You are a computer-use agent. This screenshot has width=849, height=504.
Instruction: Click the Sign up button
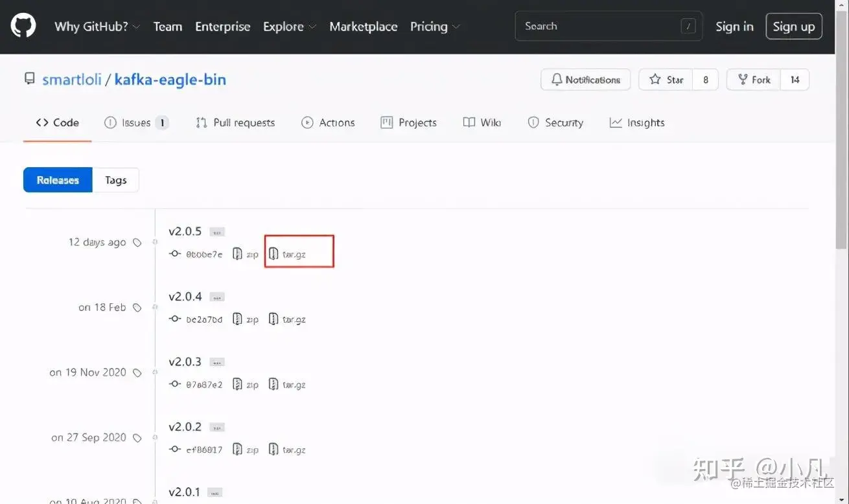794,27
